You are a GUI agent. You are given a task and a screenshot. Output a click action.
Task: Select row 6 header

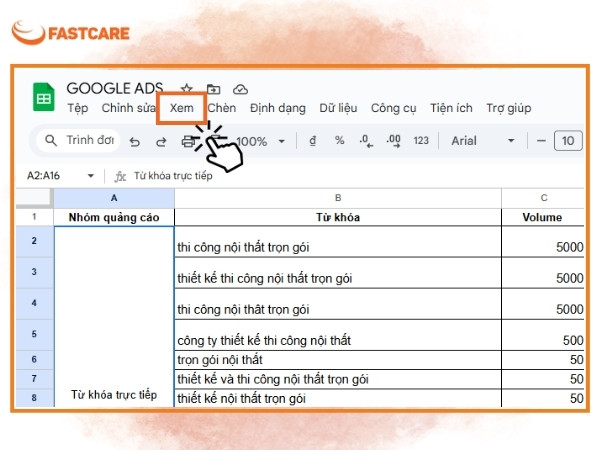pyautogui.click(x=34, y=360)
